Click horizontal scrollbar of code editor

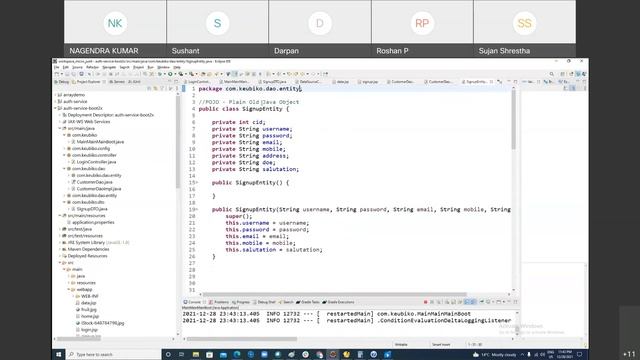pos(335,294)
